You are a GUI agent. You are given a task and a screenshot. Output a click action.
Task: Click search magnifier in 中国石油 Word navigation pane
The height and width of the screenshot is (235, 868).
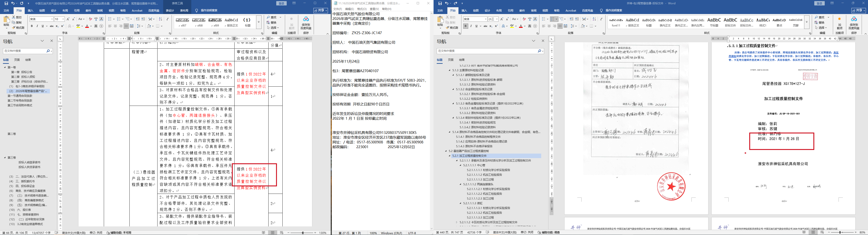[x=48, y=51]
